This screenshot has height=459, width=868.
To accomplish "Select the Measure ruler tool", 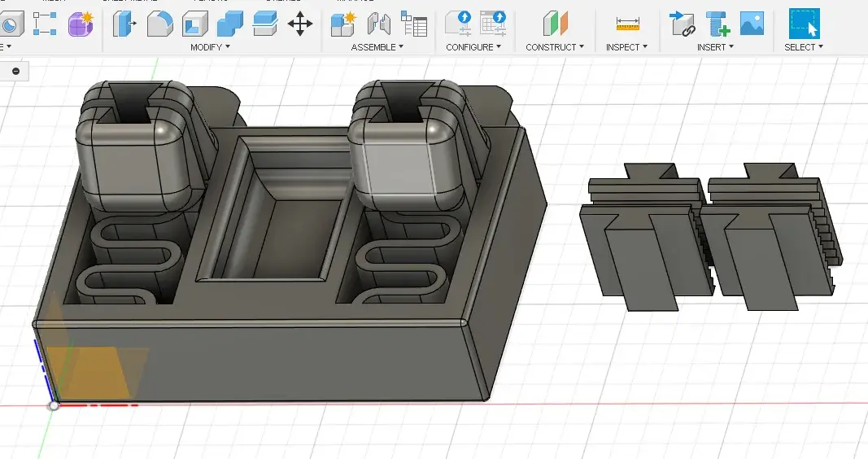I will click(627, 24).
